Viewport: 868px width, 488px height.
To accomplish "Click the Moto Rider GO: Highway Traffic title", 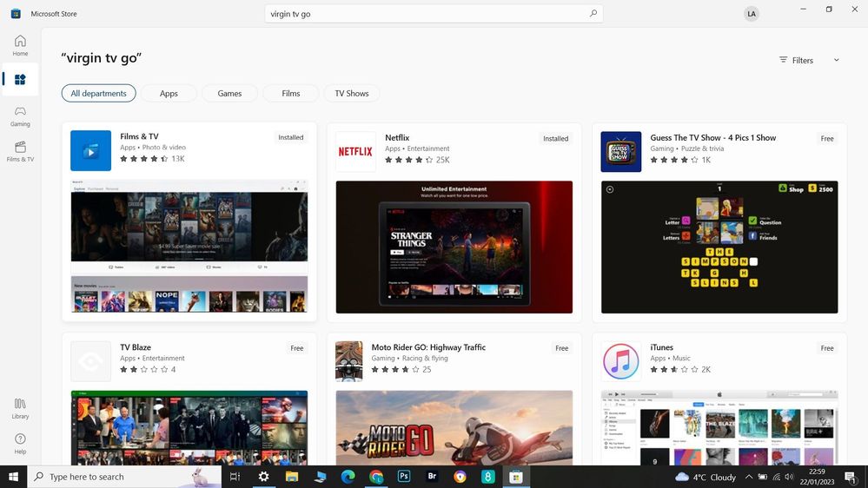I will pos(428,347).
